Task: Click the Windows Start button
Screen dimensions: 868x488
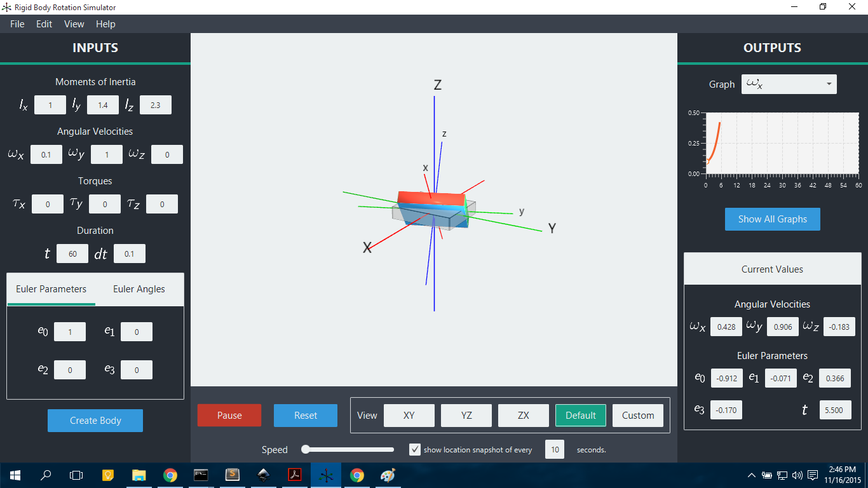Action: pyautogui.click(x=15, y=475)
